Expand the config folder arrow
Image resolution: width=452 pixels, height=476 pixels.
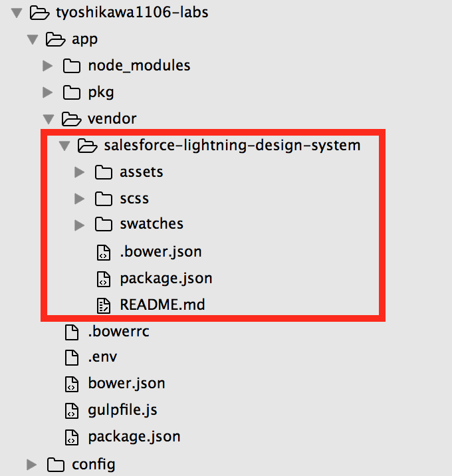(31, 465)
